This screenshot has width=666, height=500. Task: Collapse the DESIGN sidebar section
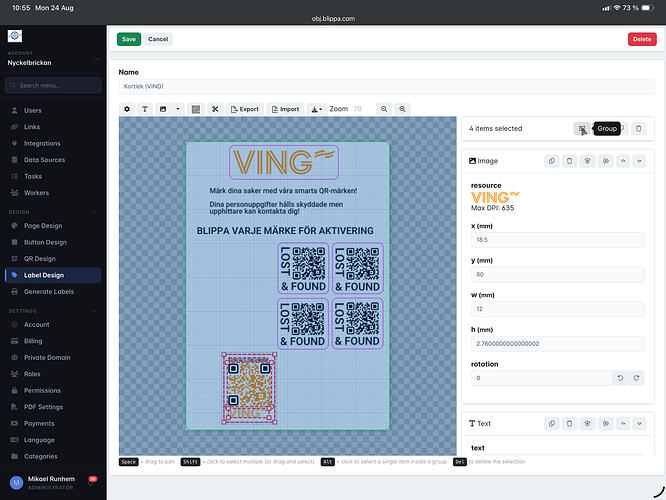point(95,212)
